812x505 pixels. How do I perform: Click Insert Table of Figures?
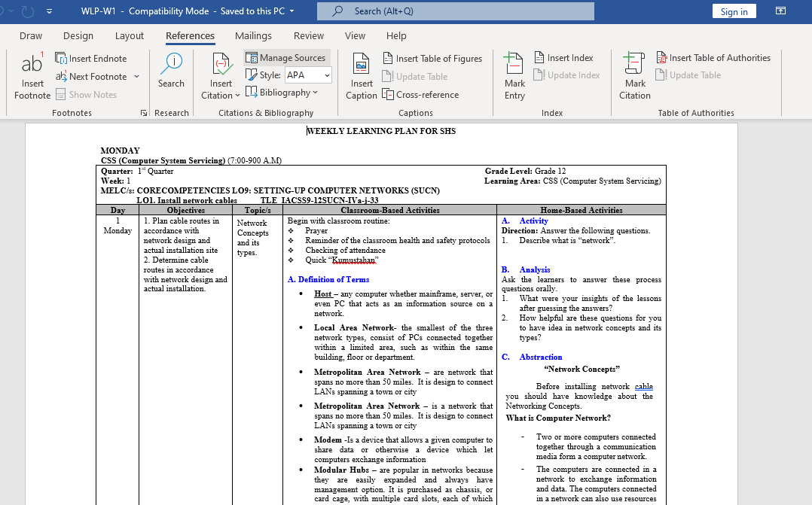tap(432, 59)
